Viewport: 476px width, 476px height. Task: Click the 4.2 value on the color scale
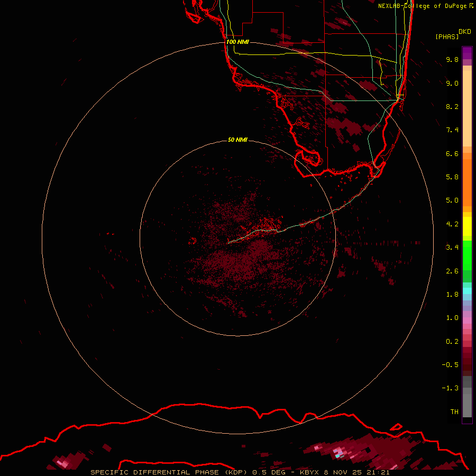pos(452,224)
